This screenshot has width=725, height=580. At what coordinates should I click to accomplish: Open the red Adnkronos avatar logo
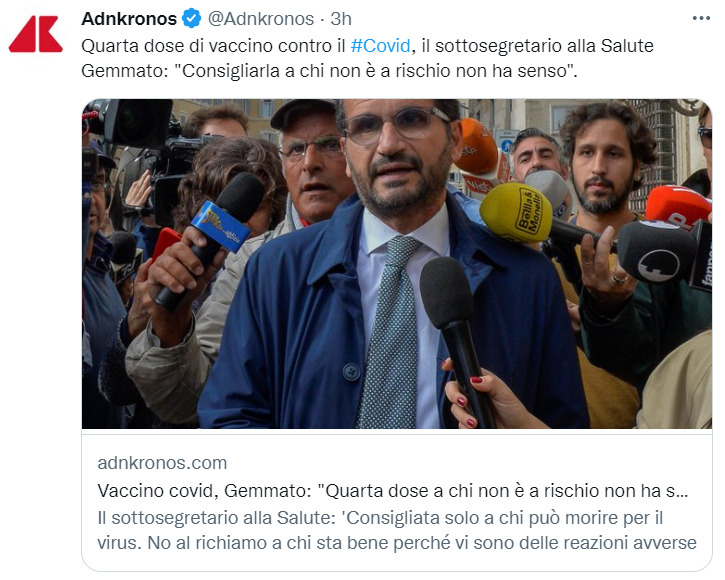[x=36, y=34]
